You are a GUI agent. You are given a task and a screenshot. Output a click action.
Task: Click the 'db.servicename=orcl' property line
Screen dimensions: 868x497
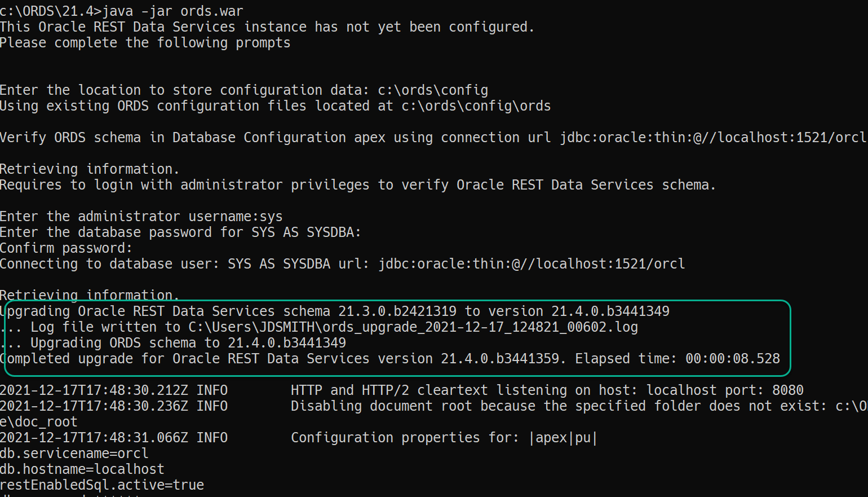(x=74, y=454)
